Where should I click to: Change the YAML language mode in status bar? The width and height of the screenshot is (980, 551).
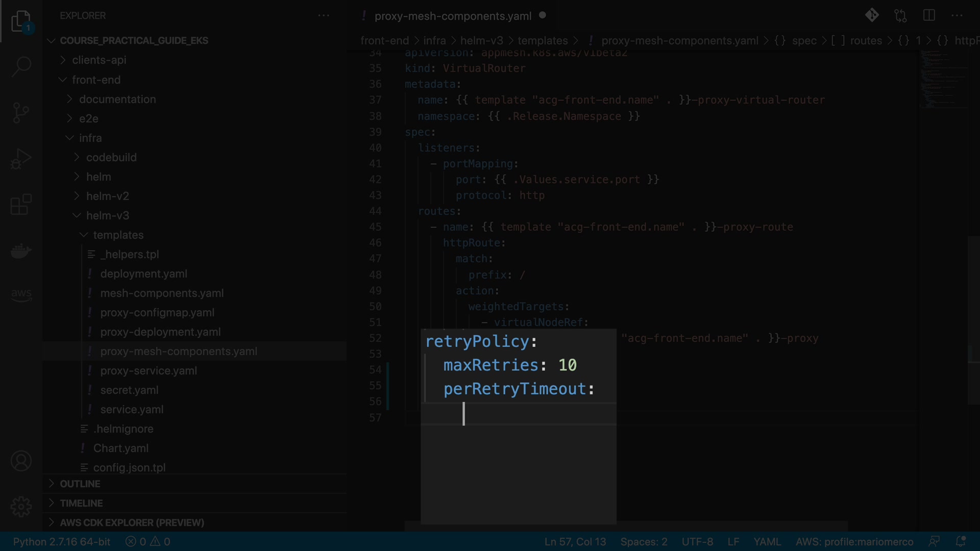[x=767, y=542]
